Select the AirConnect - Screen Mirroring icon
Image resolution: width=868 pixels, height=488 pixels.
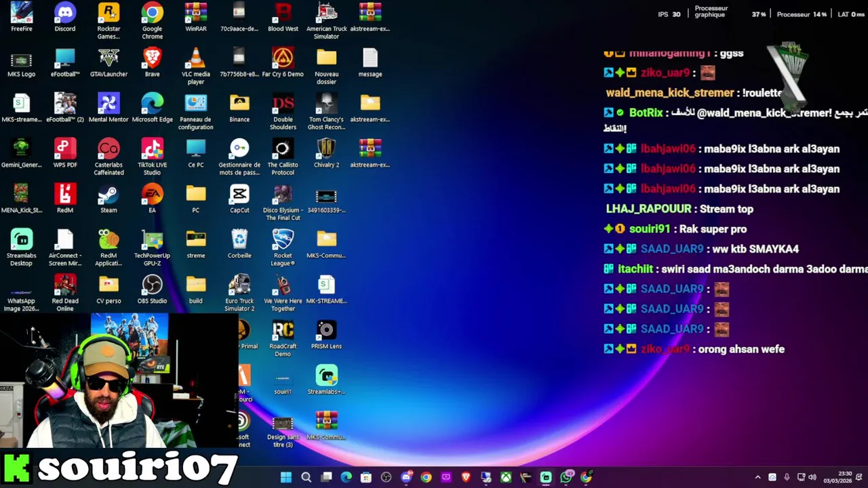[x=65, y=247]
